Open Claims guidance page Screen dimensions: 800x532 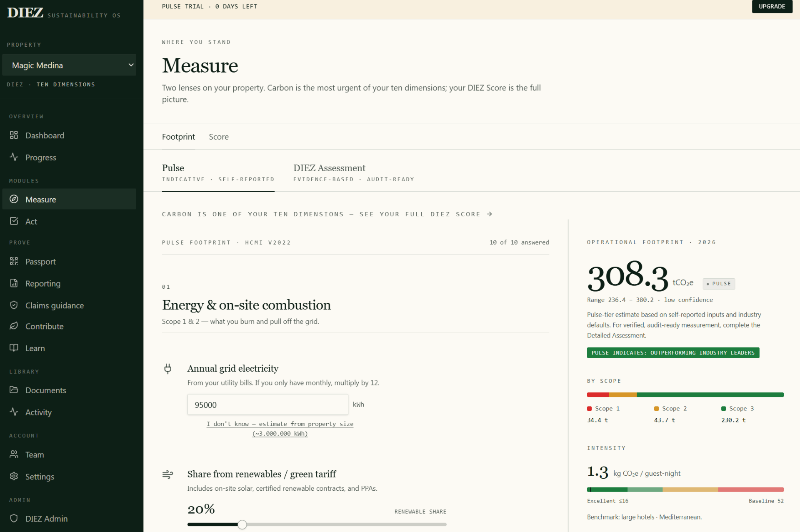tap(69, 305)
